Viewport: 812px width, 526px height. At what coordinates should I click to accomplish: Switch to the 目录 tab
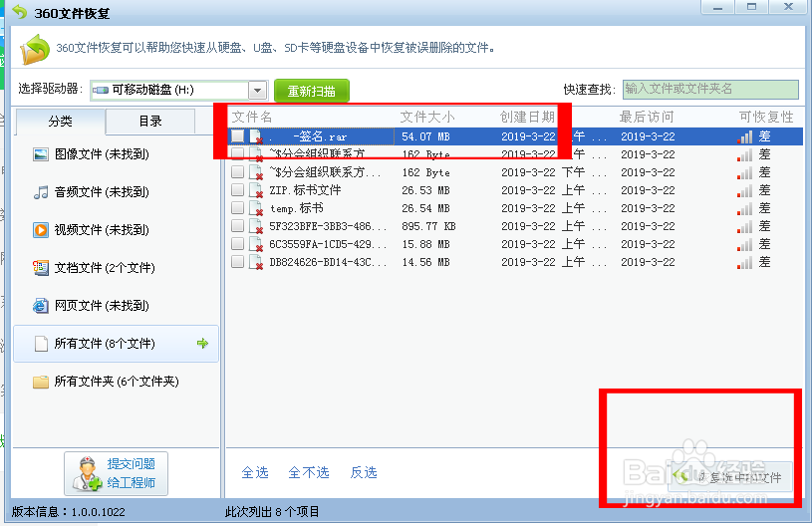[x=150, y=122]
